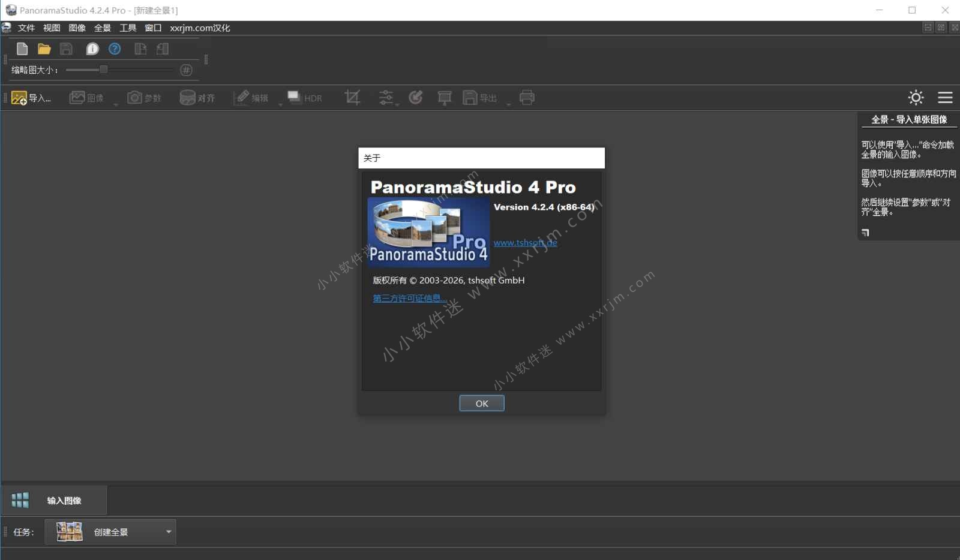Save the project with the floppy disk icon

click(x=66, y=49)
